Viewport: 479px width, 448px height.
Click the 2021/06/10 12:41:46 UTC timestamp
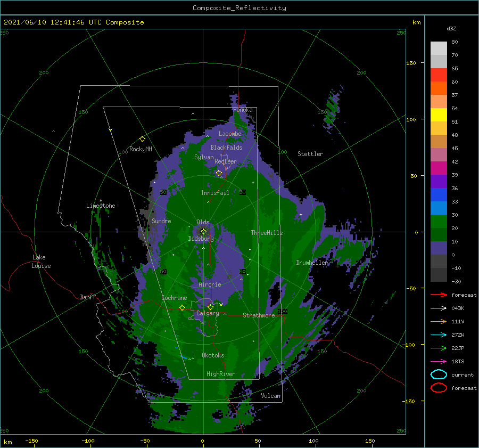(46, 22)
